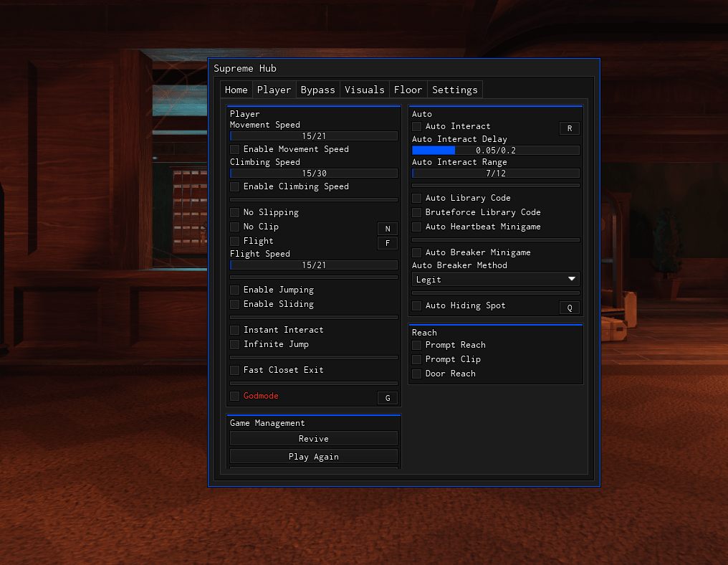Adjust the Auto Interact Delay slider
This screenshot has height=565, width=728.
tap(496, 151)
